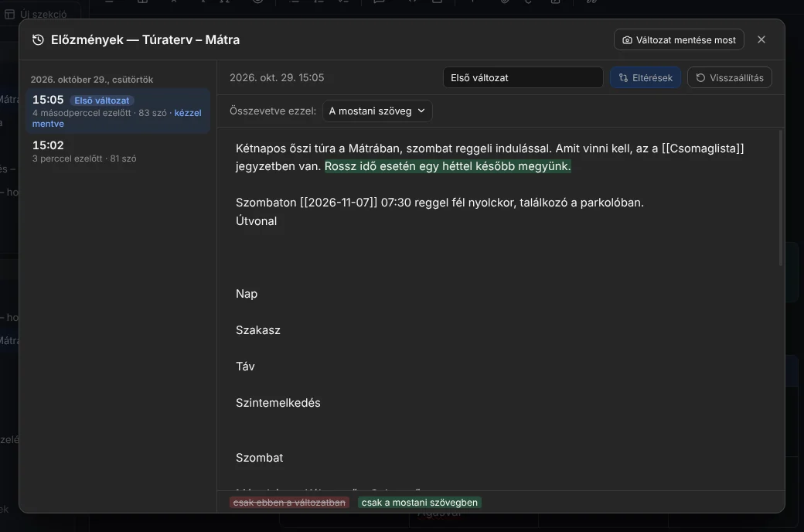Click the Nap text
804x532 pixels.
[247, 294]
